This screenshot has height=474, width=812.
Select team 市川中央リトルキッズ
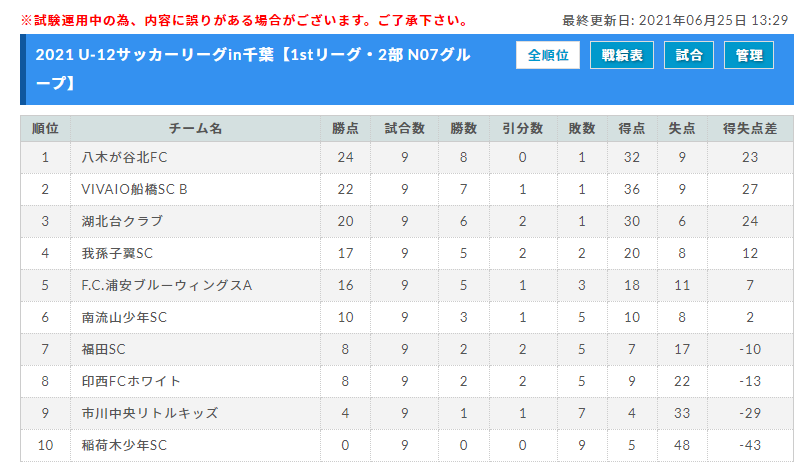[x=150, y=413]
